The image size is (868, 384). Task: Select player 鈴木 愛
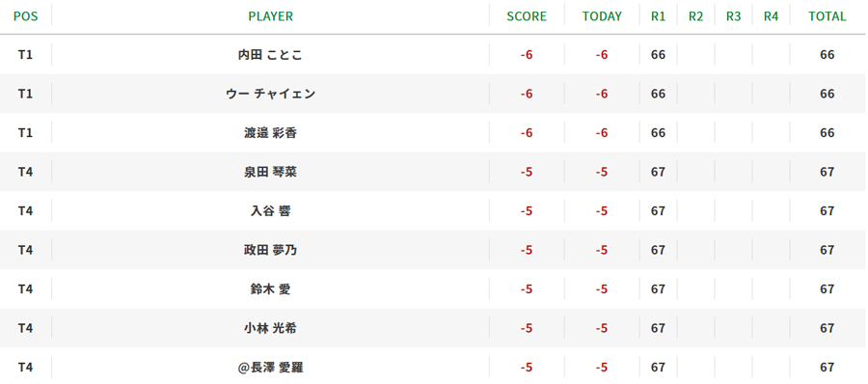pos(270,289)
